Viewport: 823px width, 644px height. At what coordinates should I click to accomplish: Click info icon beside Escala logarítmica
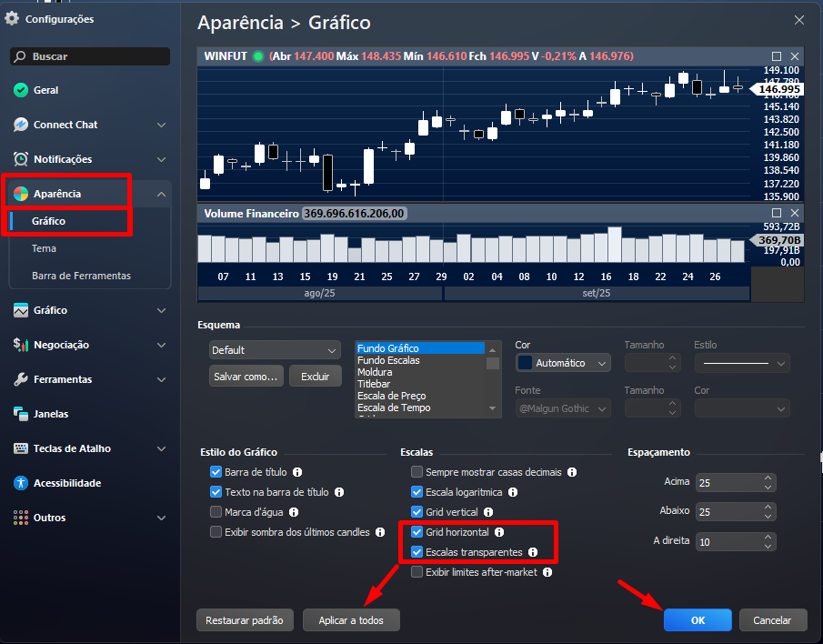point(512,492)
